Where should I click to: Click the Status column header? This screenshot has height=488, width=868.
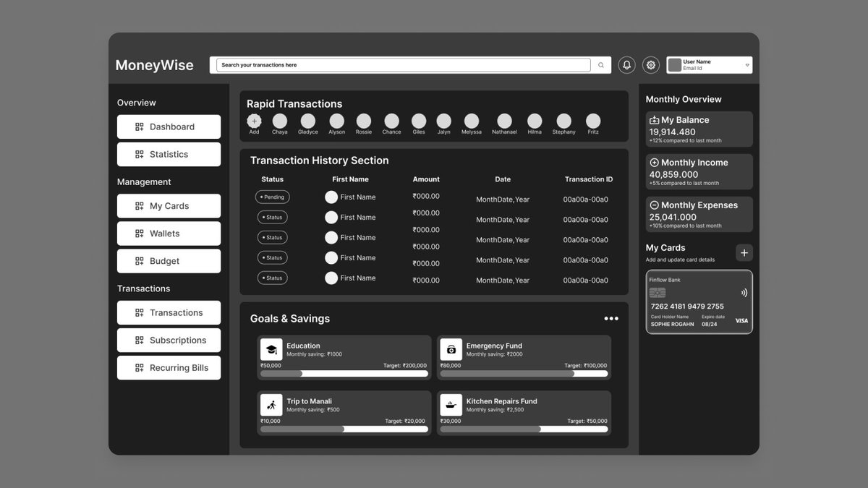click(273, 179)
